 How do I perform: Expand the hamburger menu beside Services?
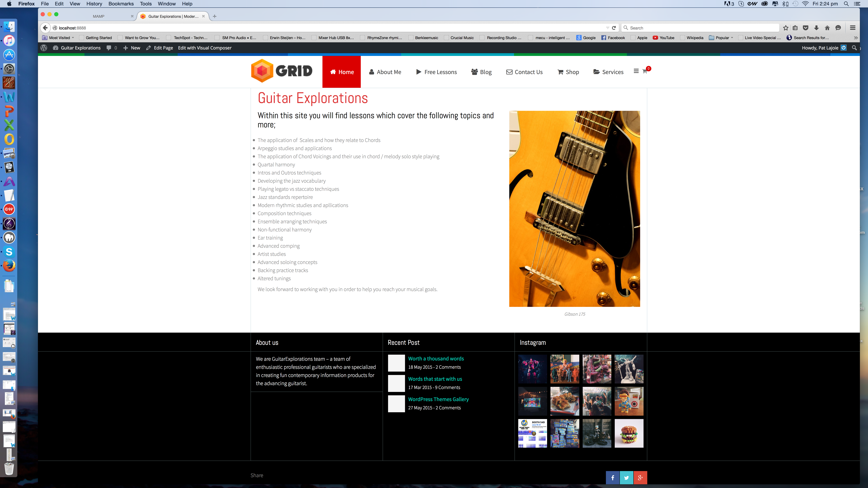636,71
